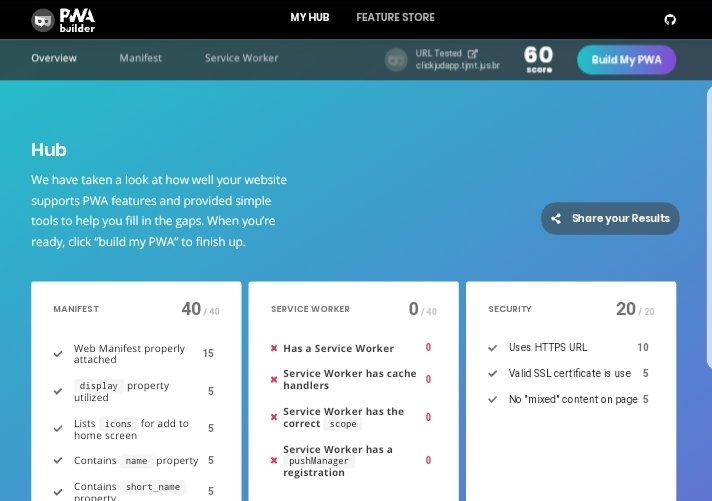Click 'No mixed content on page' text

(573, 399)
